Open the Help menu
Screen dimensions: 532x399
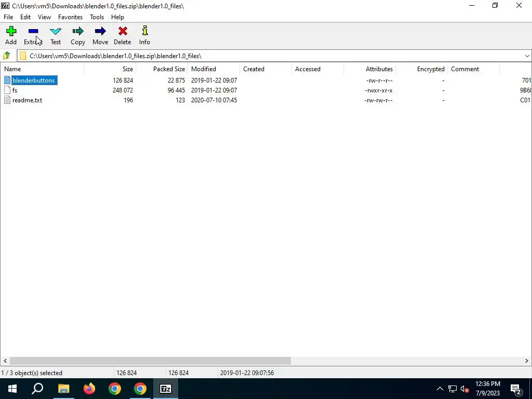[x=117, y=17]
